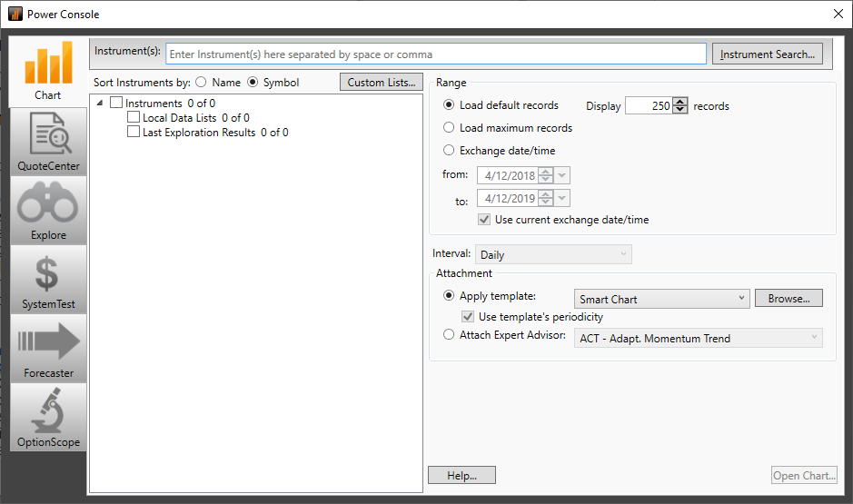Click the Browse template button
Image resolution: width=853 pixels, height=504 pixels.
tap(789, 299)
